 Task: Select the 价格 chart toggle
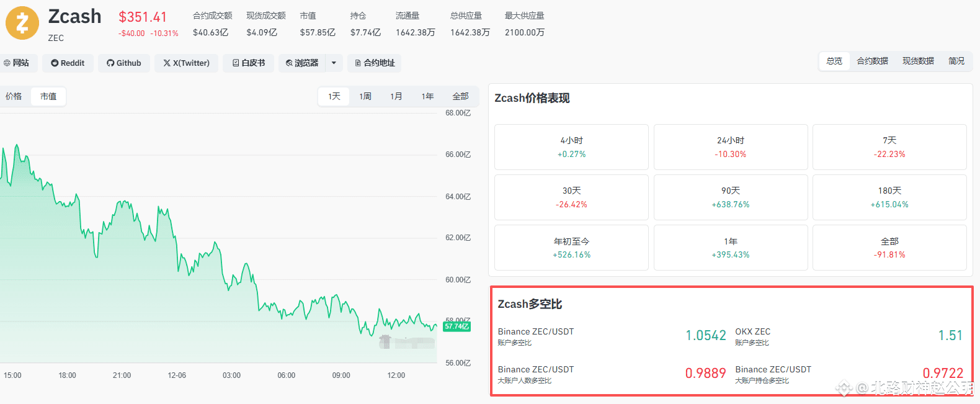click(x=14, y=96)
